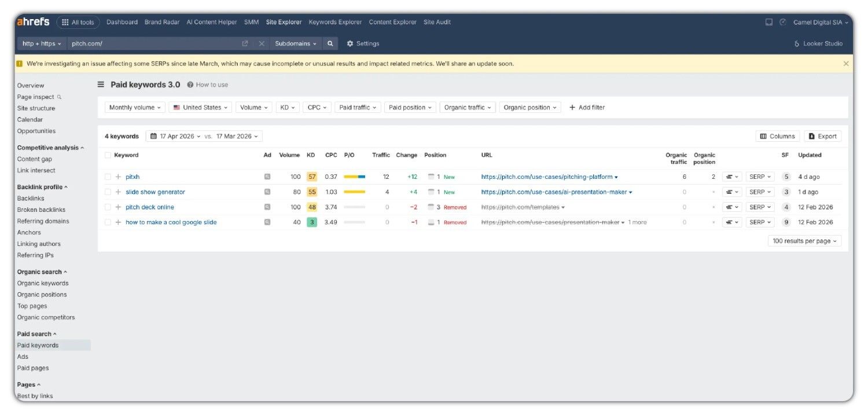Click the monitor icon in top bar
The width and height of the screenshot is (868, 415).
click(x=769, y=22)
